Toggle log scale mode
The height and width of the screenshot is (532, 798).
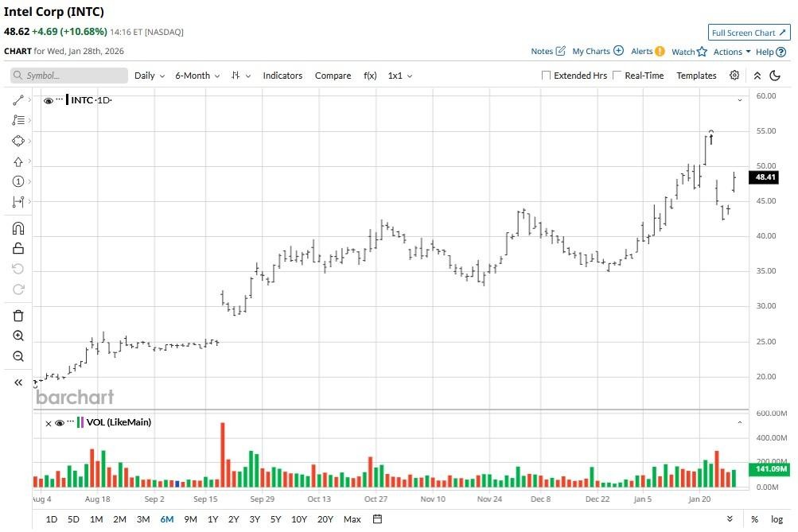tap(777, 519)
